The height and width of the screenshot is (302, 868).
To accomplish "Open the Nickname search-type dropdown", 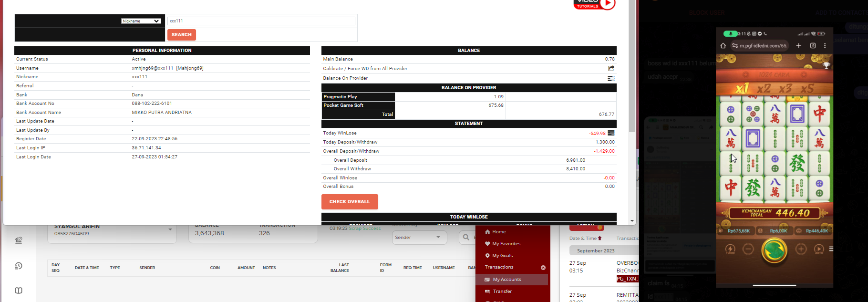I will [141, 21].
